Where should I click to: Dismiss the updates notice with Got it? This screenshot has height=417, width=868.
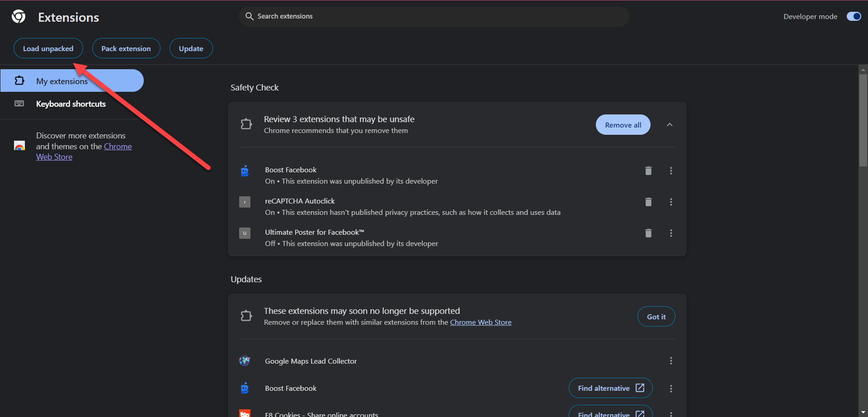coord(656,317)
